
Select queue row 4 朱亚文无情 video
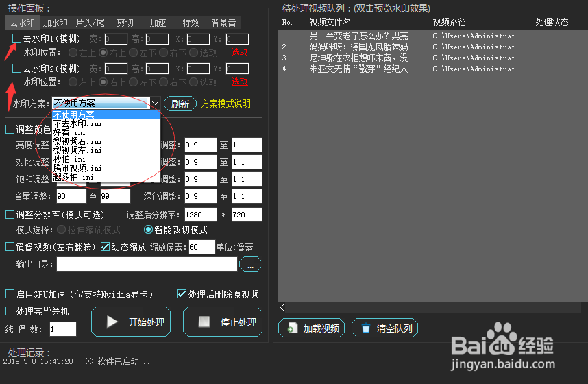click(x=433, y=69)
